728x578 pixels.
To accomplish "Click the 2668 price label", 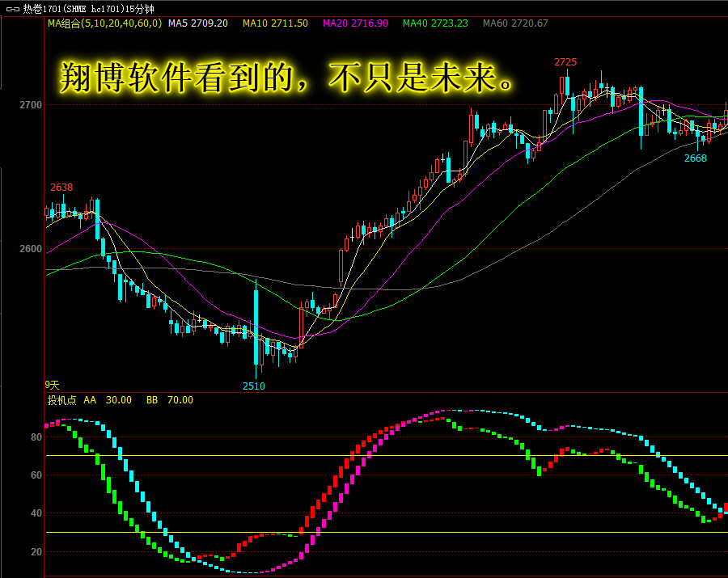I will pos(696,158).
